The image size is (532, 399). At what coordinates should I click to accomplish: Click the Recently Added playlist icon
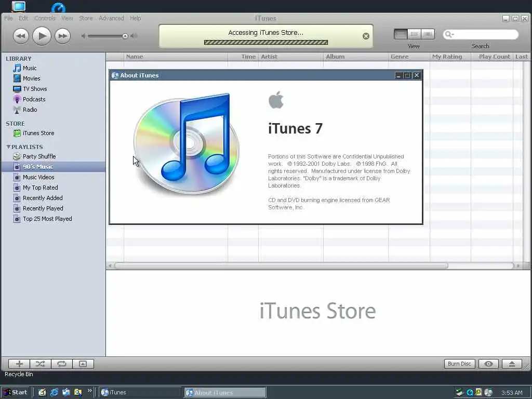pos(17,198)
